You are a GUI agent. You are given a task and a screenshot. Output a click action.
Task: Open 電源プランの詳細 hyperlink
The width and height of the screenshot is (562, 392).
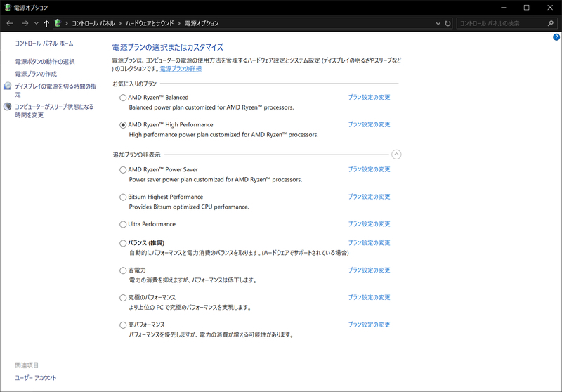tap(181, 68)
